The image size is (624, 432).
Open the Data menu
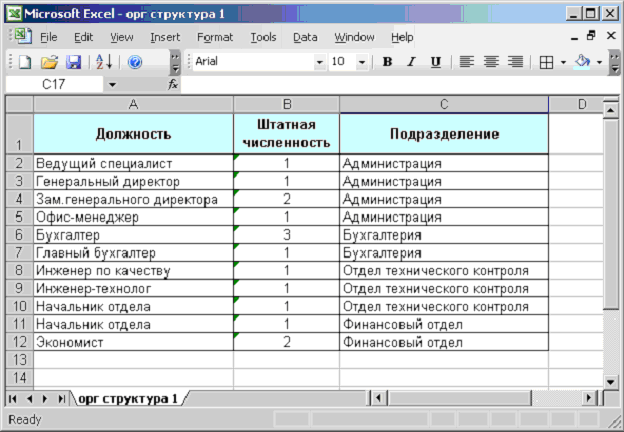[x=305, y=37]
